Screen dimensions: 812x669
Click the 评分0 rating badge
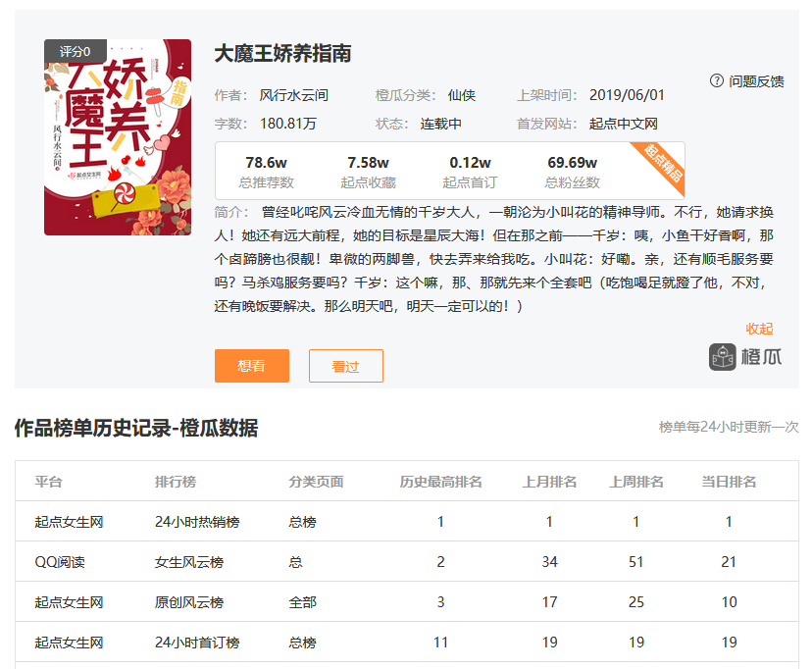coord(76,51)
